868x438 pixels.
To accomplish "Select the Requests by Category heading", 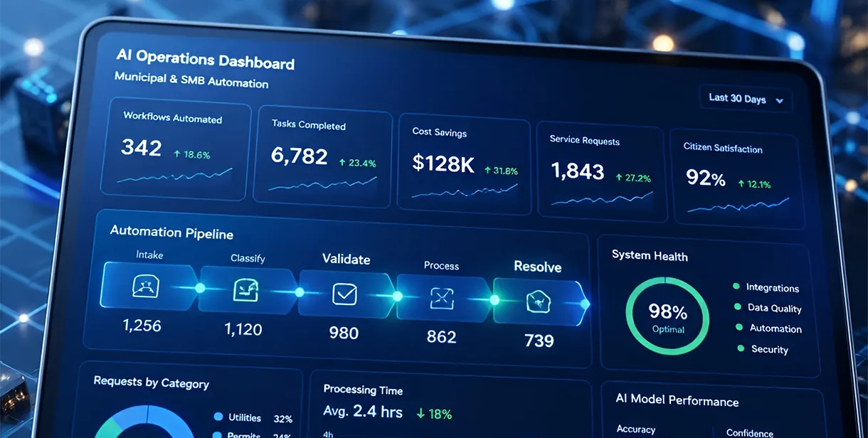I will point(152,383).
